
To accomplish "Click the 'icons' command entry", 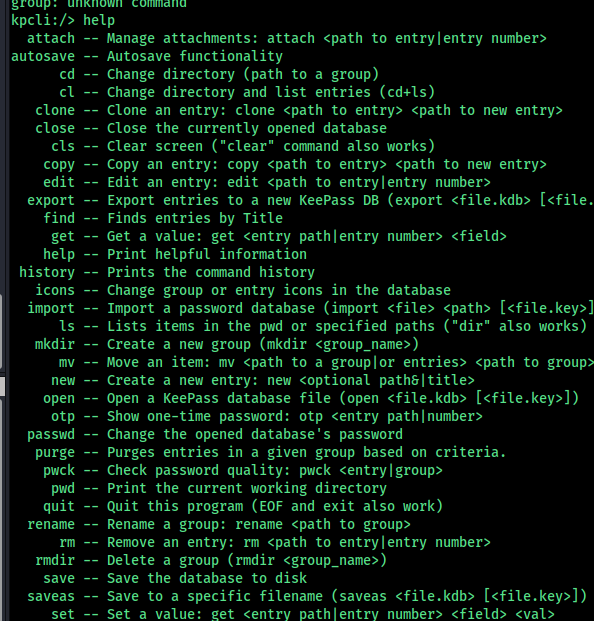I will click(55, 290).
